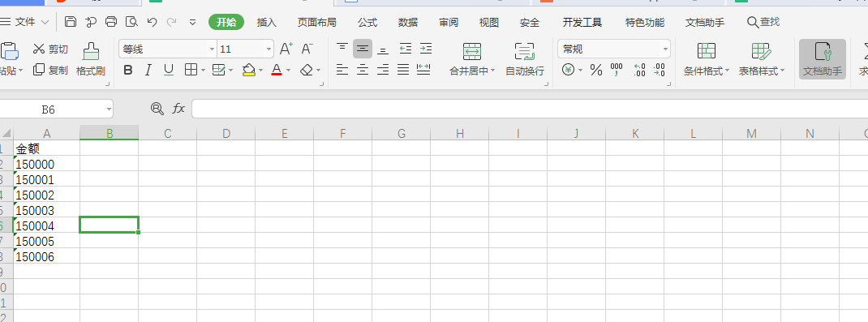Screen dimensions: 868x322
Task: Select the Format Painter (格式刷) tool
Action: coord(91,59)
